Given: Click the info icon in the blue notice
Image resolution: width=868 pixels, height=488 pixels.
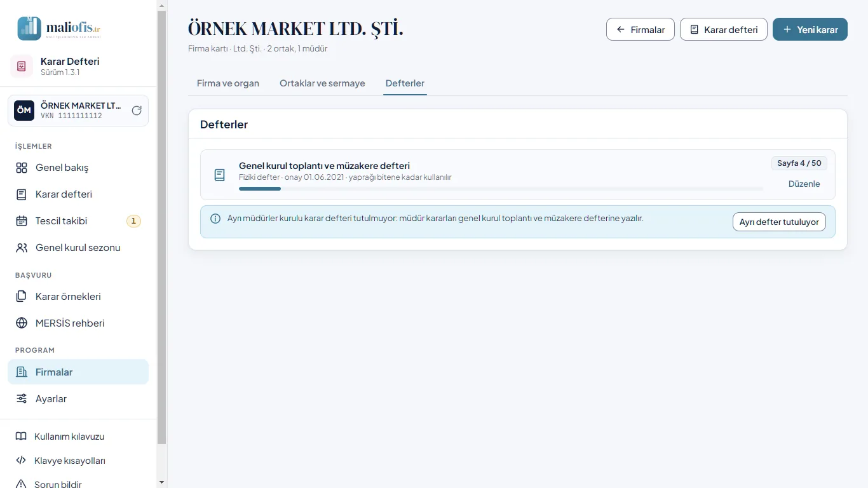Looking at the screenshot, I should click(215, 219).
